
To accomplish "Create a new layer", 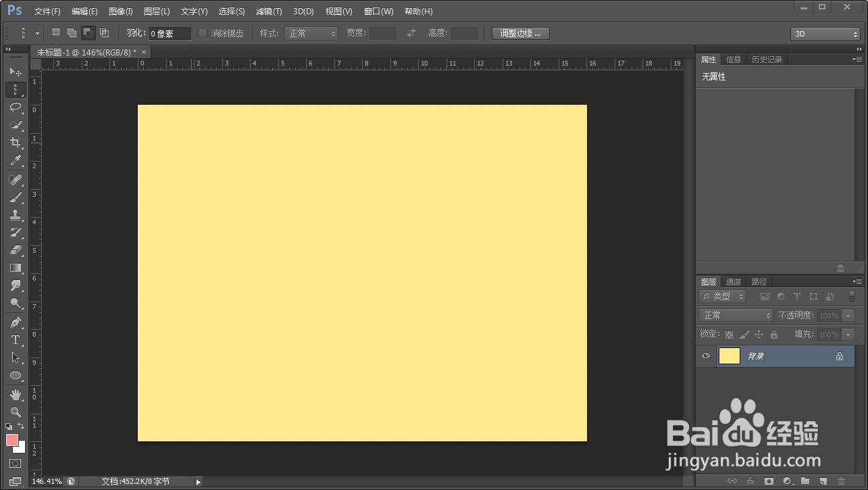I will 823,481.
